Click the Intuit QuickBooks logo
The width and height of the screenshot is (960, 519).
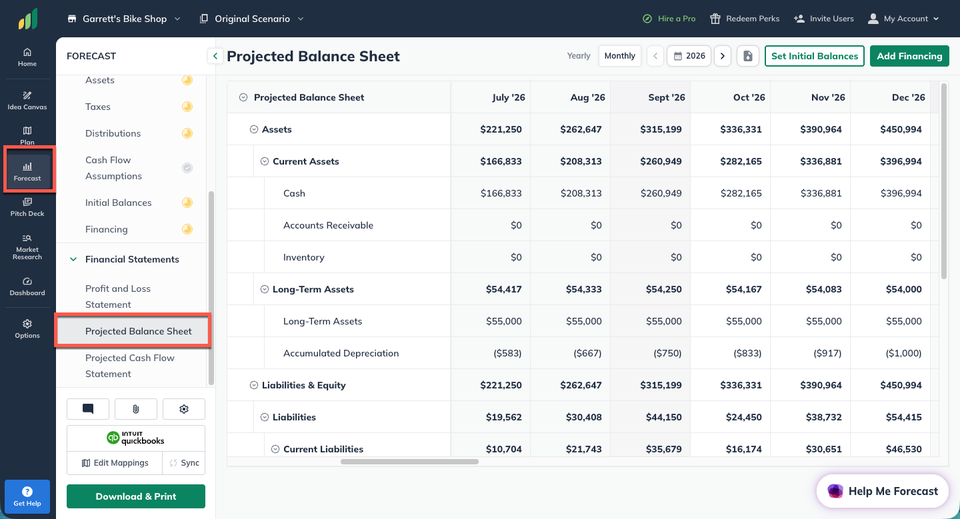point(135,438)
